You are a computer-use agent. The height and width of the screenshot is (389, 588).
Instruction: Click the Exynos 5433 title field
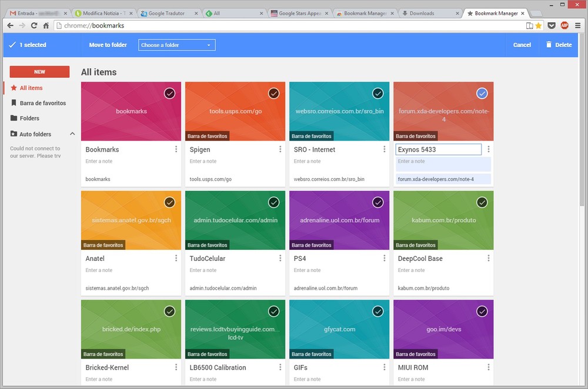coord(438,150)
